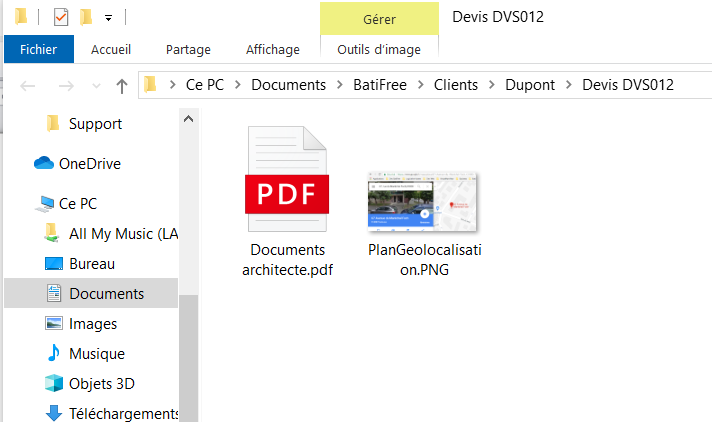
Task: Go up one folder level arrow
Action: 122,86
